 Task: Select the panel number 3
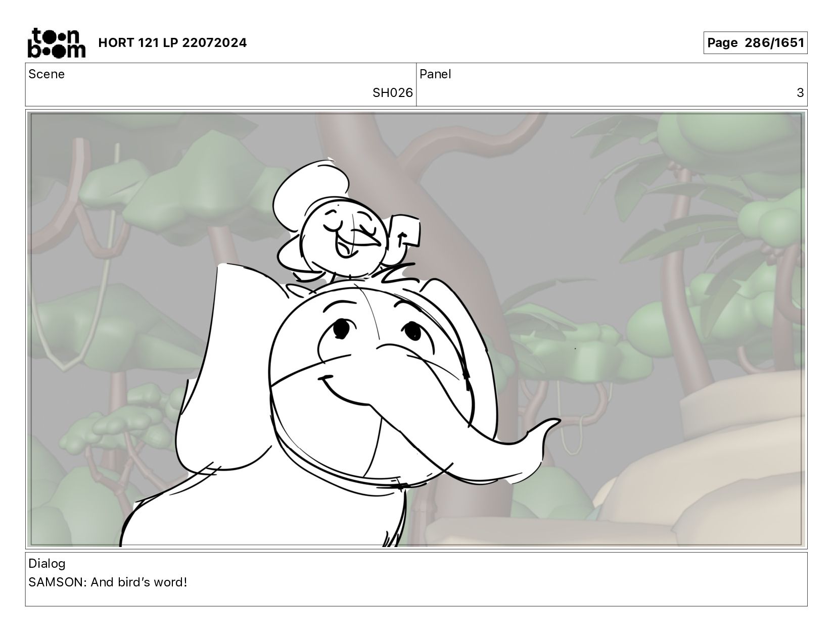pyautogui.click(x=800, y=93)
